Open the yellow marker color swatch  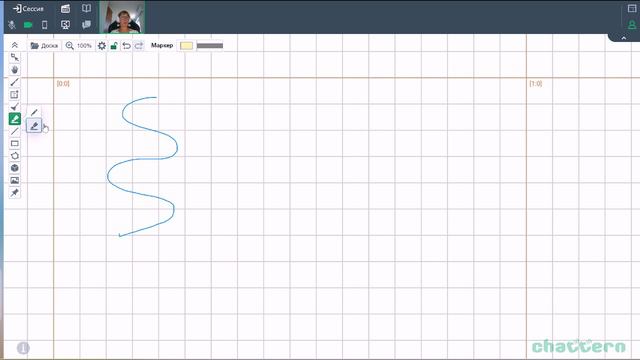[x=187, y=46]
